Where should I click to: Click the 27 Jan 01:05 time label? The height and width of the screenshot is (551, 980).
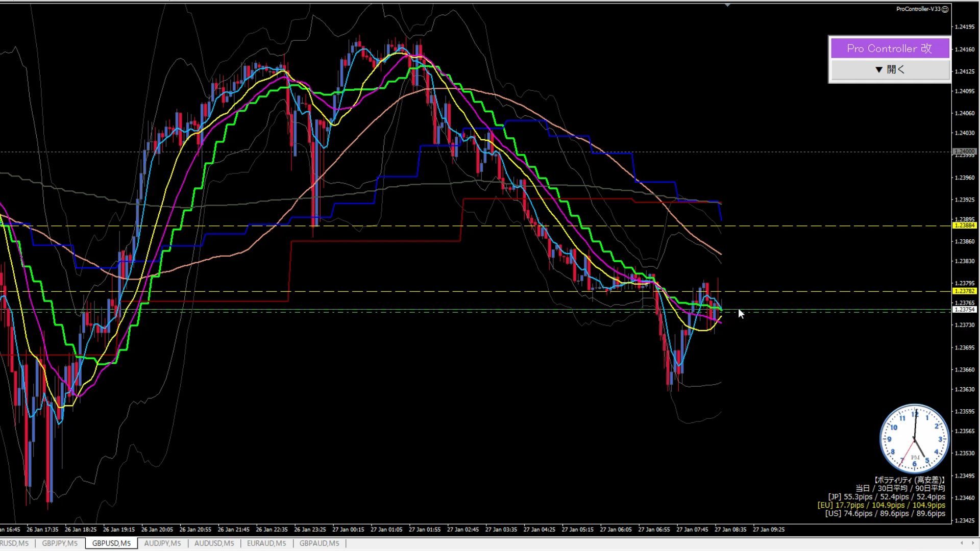386,530
